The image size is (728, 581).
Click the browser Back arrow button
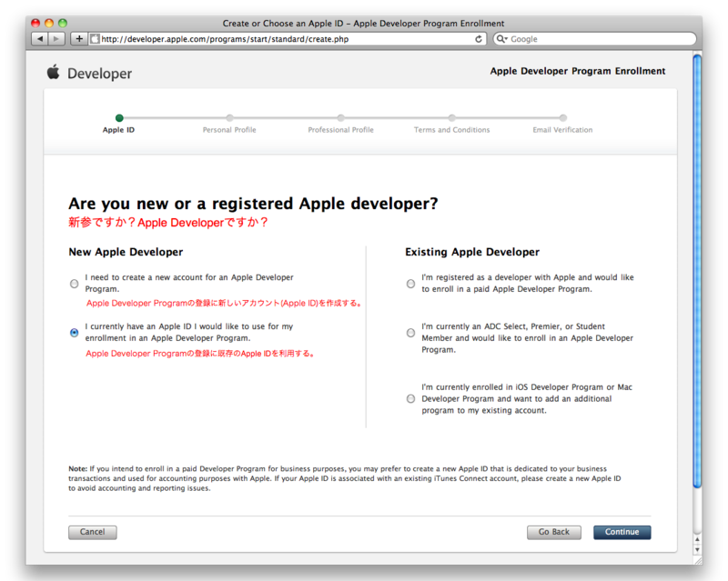click(40, 39)
